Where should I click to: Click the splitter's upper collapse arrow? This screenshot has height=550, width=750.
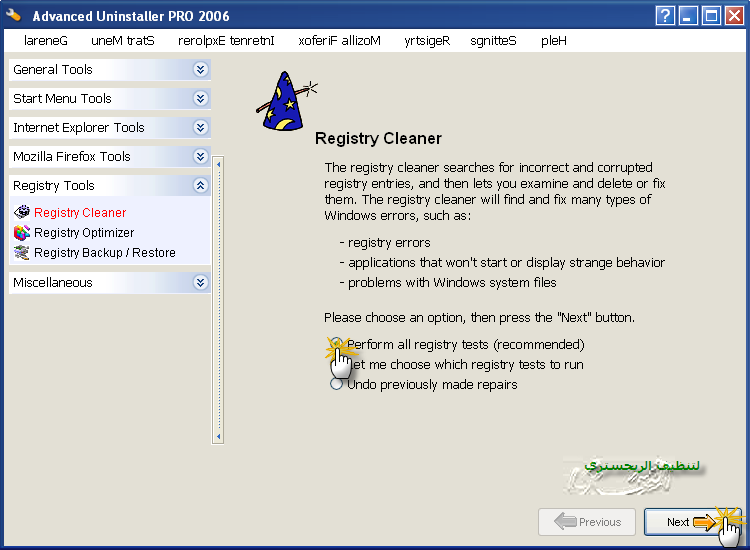pyautogui.click(x=219, y=165)
